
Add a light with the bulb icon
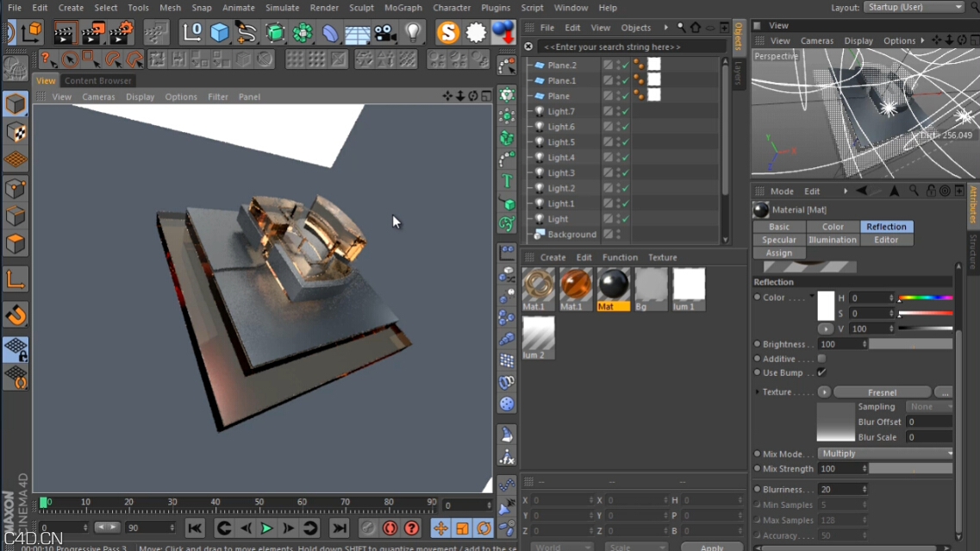414,34
